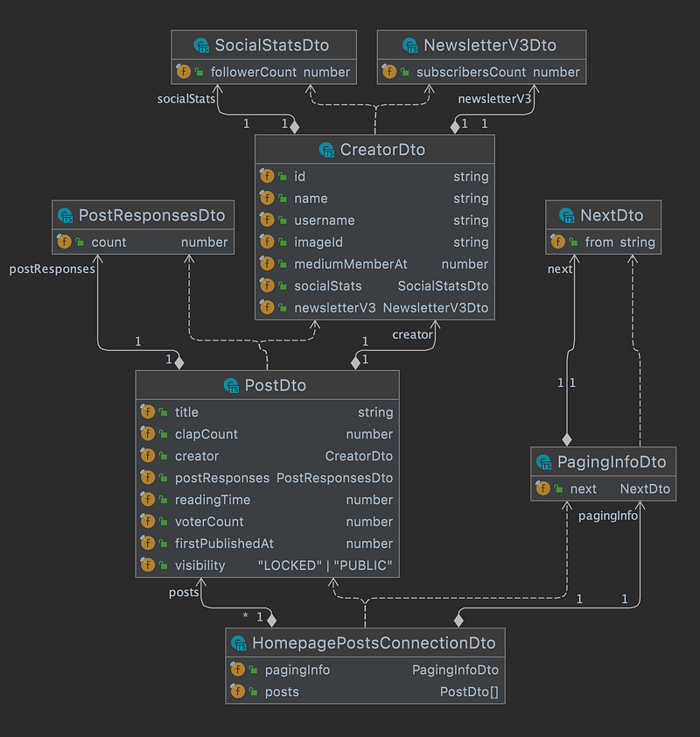Click the creator edge label below CreatorDto
The height and width of the screenshot is (737, 700).
pyautogui.click(x=412, y=334)
